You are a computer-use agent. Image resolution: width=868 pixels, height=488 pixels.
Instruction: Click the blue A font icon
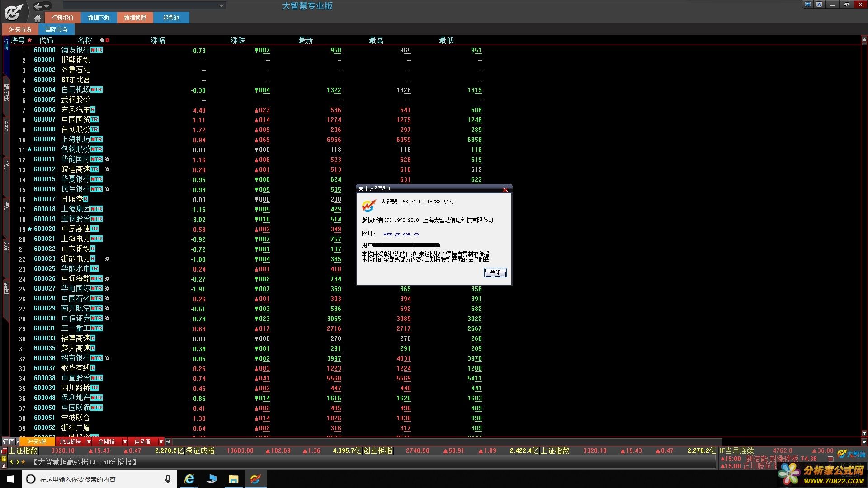click(819, 5)
